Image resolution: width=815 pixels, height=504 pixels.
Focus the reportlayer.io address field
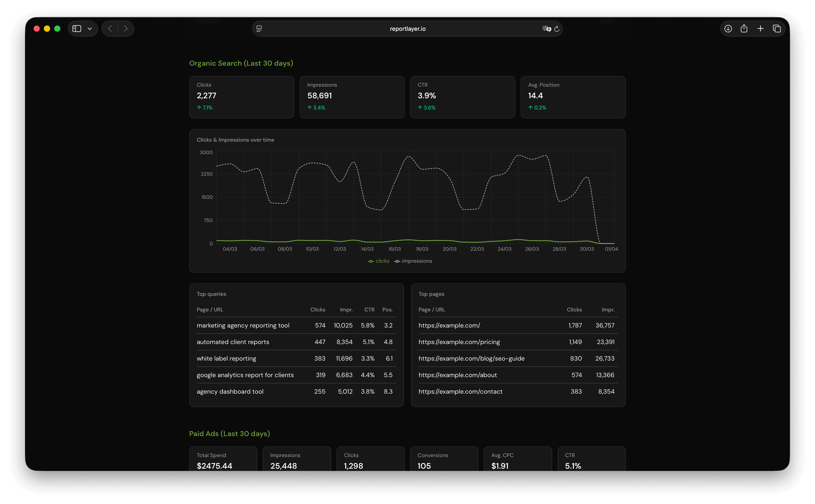[407, 29]
